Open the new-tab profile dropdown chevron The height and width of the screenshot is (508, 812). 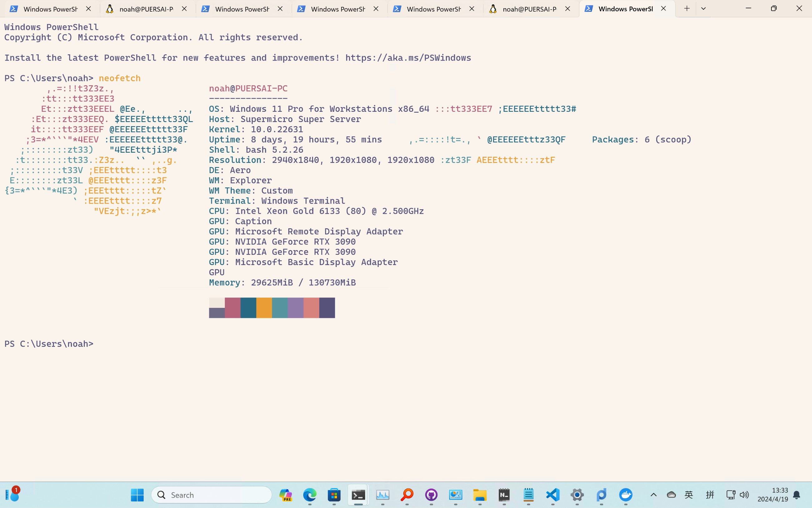(x=703, y=9)
